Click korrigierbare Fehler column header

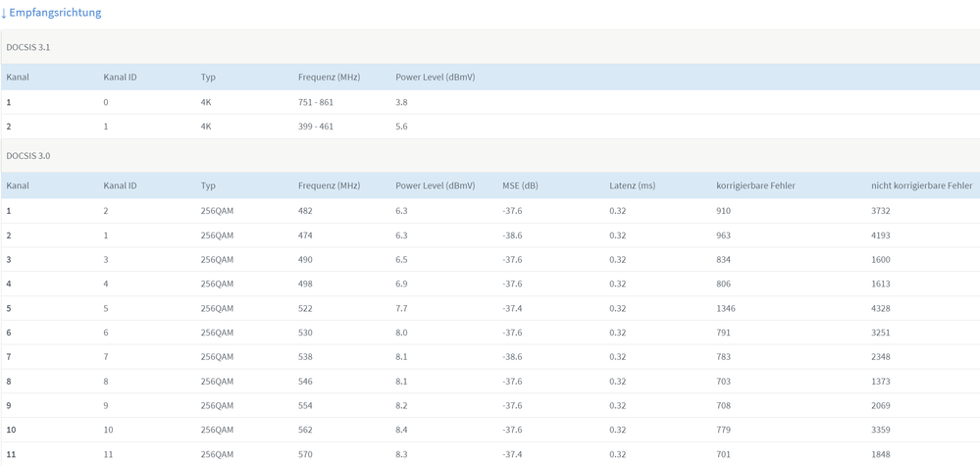click(x=755, y=185)
